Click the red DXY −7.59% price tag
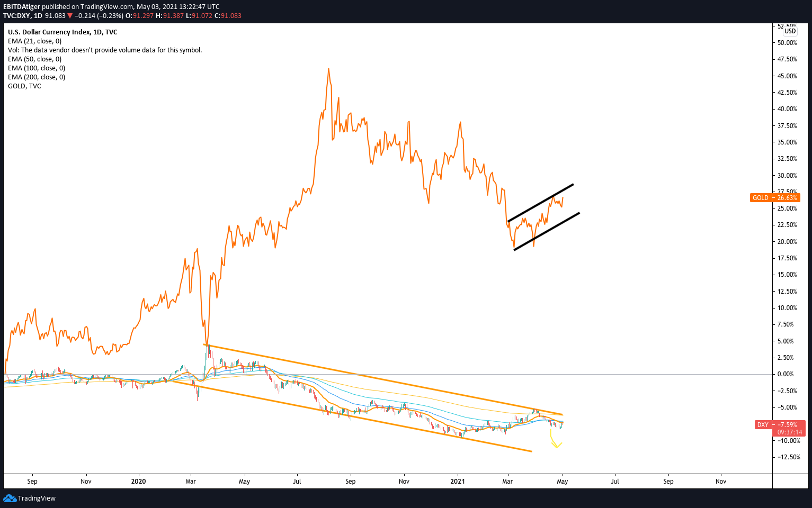 pos(780,424)
